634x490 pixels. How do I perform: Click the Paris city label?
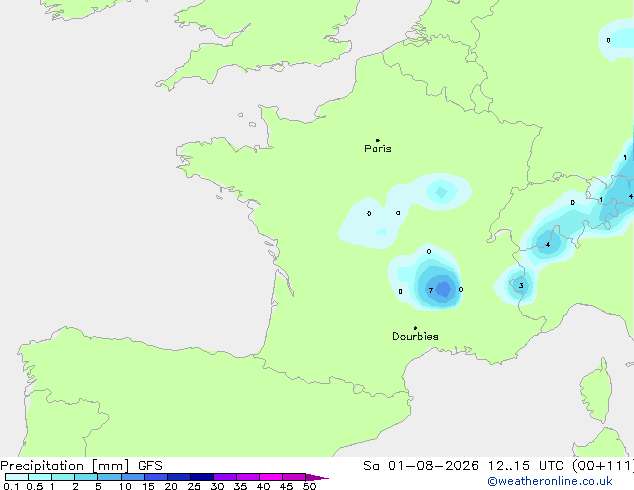pyautogui.click(x=378, y=149)
